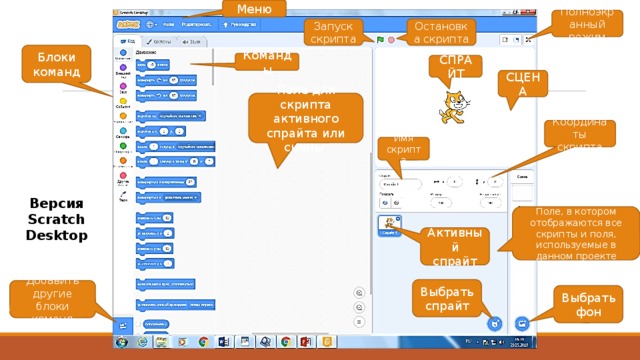Stop the script with the red stop button

(391, 40)
